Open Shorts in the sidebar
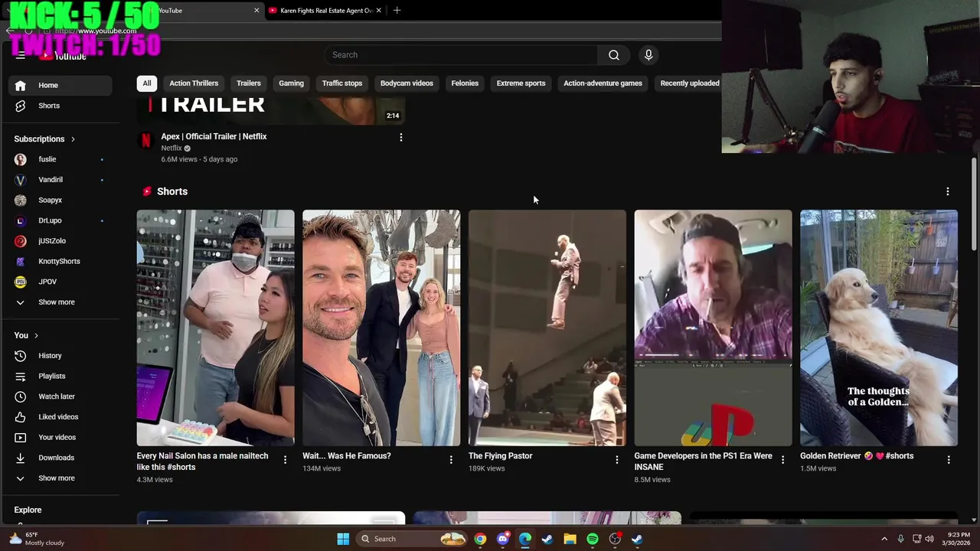 (60, 106)
